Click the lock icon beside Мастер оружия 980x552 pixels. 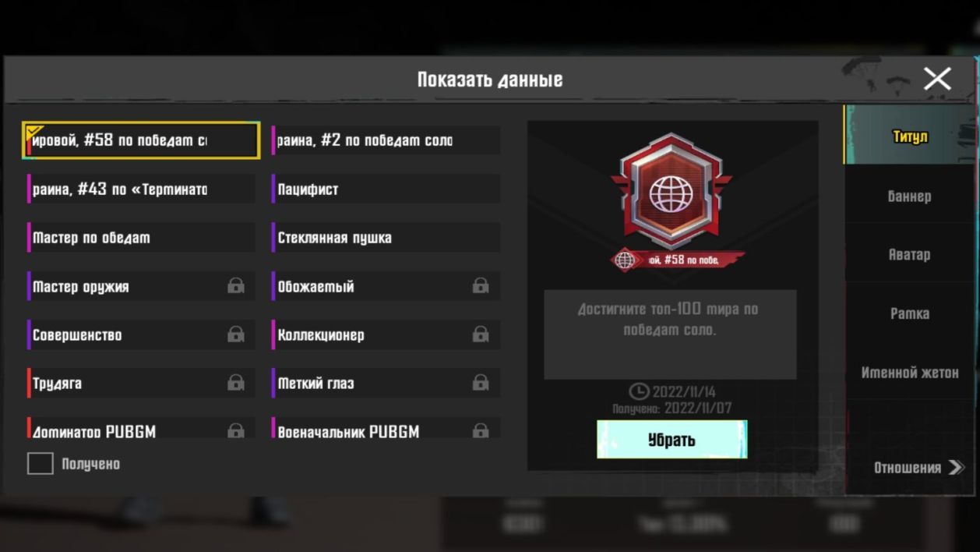pyautogui.click(x=236, y=286)
